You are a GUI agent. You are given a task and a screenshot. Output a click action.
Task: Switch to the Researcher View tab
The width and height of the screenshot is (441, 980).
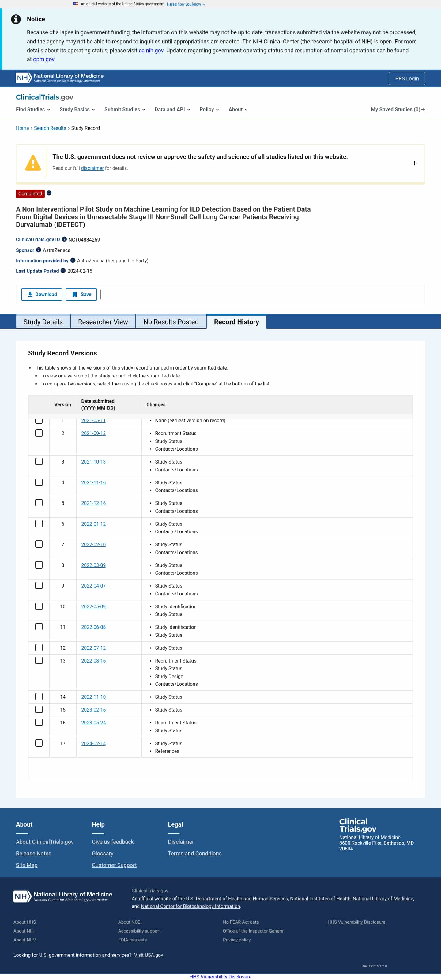click(x=103, y=322)
